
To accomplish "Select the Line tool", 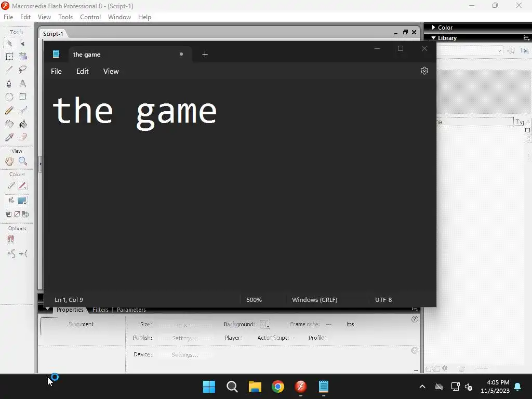I will click(9, 70).
